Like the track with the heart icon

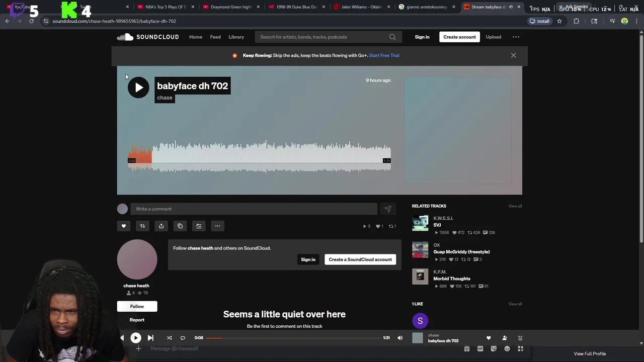coord(123,226)
